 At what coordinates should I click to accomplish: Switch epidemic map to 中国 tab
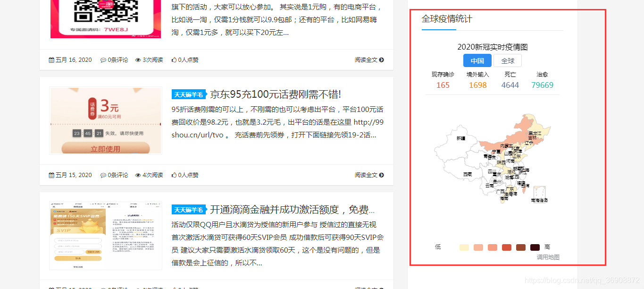pyautogui.click(x=477, y=60)
